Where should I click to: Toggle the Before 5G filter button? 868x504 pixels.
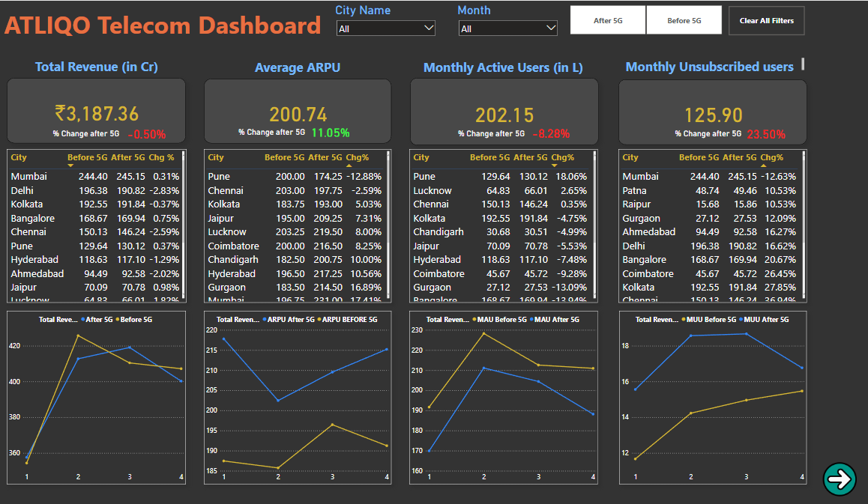[x=684, y=20]
